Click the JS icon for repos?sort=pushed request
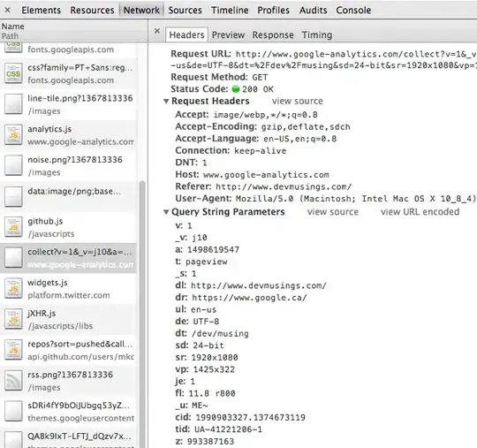Screen dimensions: 477x448 pyautogui.click(x=13, y=350)
